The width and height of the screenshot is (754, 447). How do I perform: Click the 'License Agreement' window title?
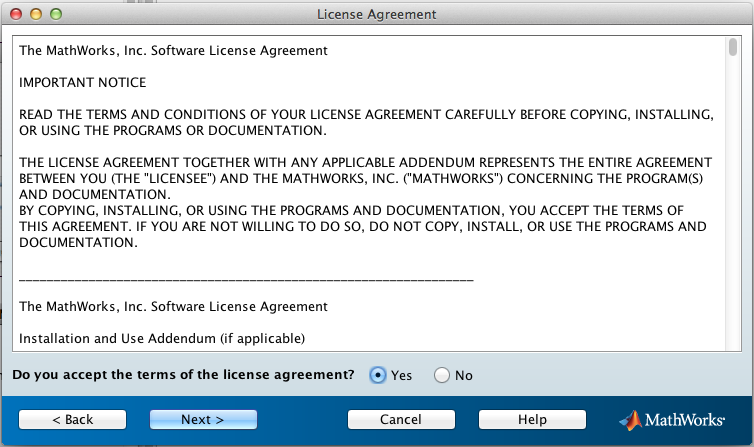[377, 14]
